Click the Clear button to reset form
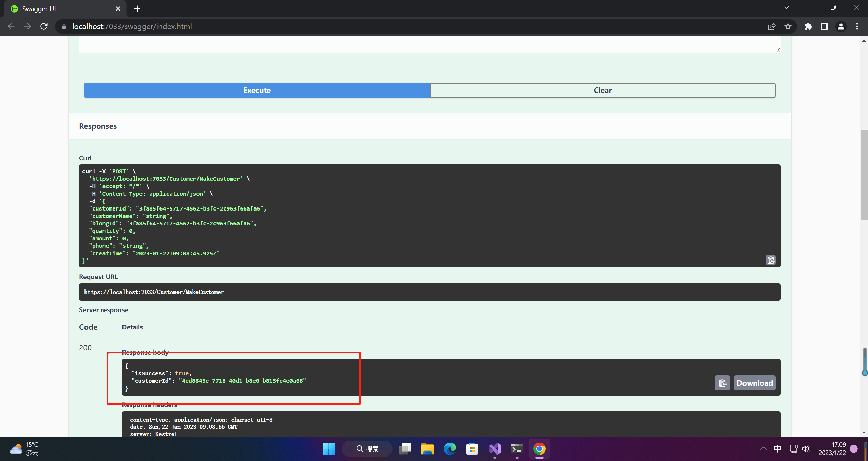Viewport: 868px width, 461px height. point(603,90)
